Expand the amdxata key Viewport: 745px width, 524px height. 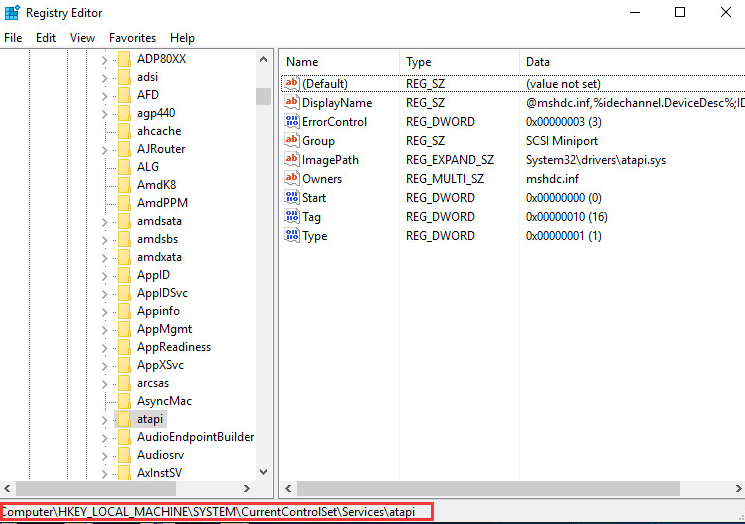pyautogui.click(x=105, y=258)
